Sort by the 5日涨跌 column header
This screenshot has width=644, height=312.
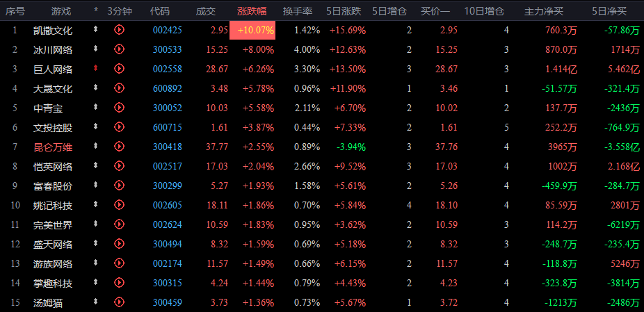click(x=344, y=11)
